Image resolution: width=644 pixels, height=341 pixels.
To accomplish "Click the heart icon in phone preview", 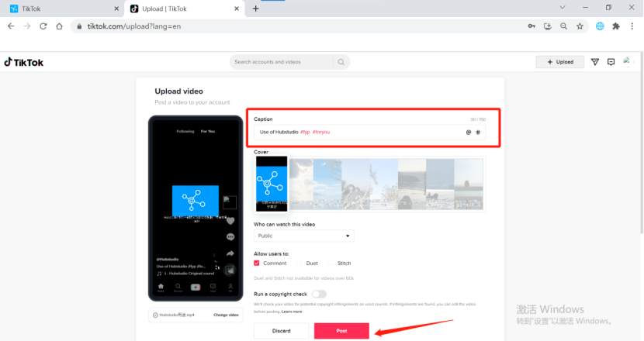I will pyautogui.click(x=230, y=221).
